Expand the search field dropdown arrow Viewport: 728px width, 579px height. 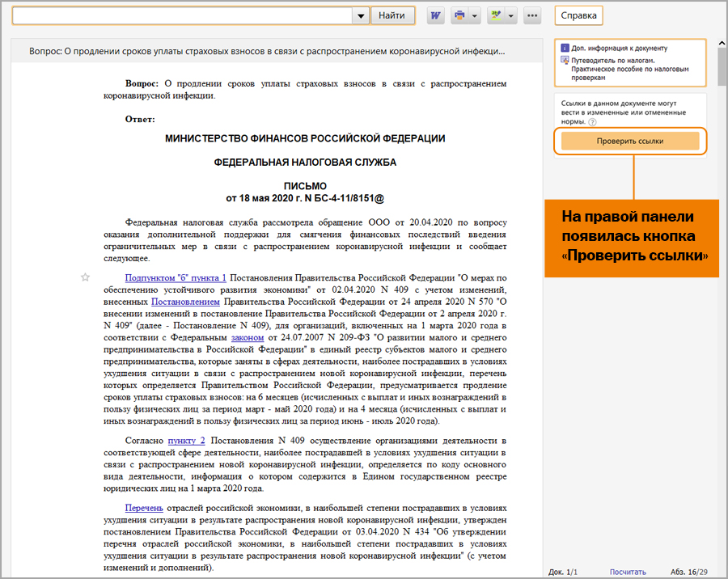click(x=360, y=15)
